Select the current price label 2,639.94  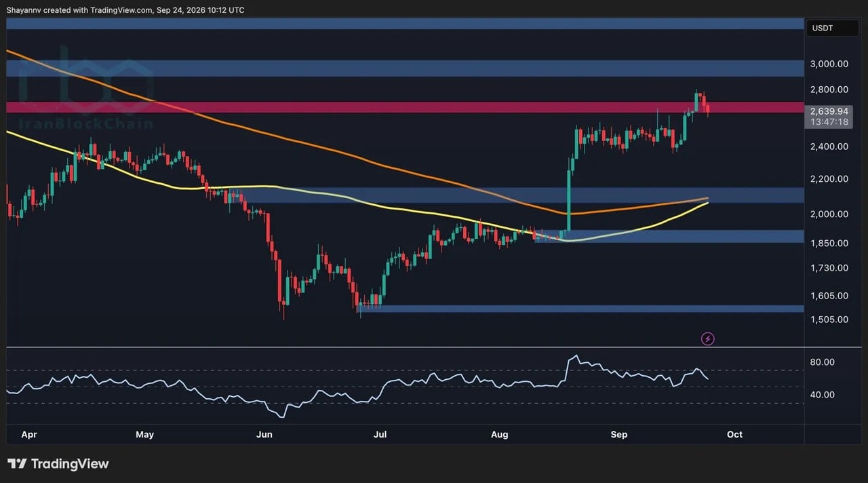point(829,111)
